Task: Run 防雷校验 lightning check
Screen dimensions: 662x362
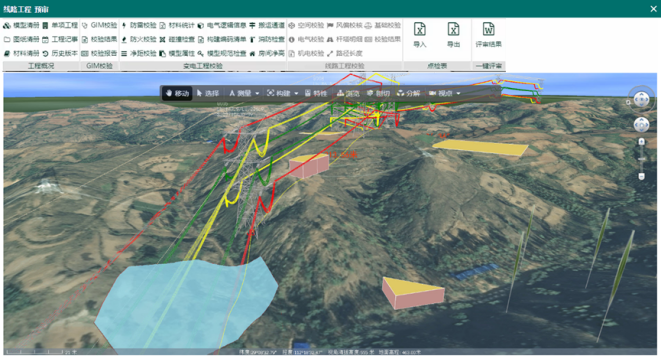Action: [x=139, y=25]
